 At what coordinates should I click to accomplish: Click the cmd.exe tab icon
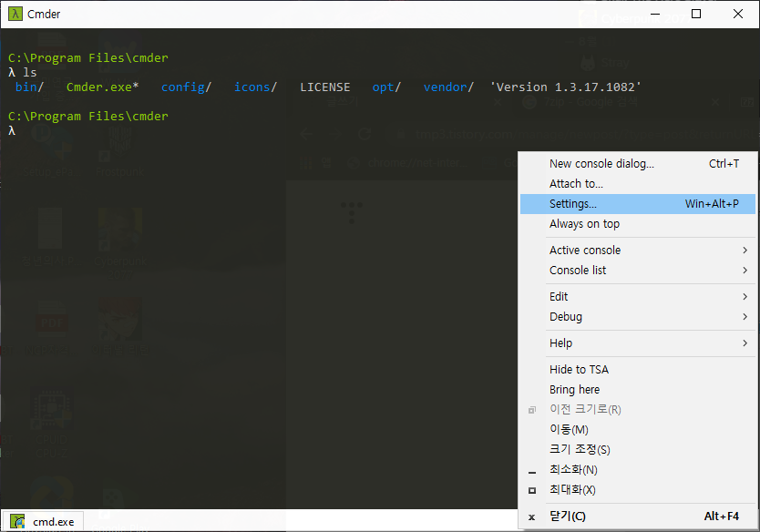[x=17, y=521]
